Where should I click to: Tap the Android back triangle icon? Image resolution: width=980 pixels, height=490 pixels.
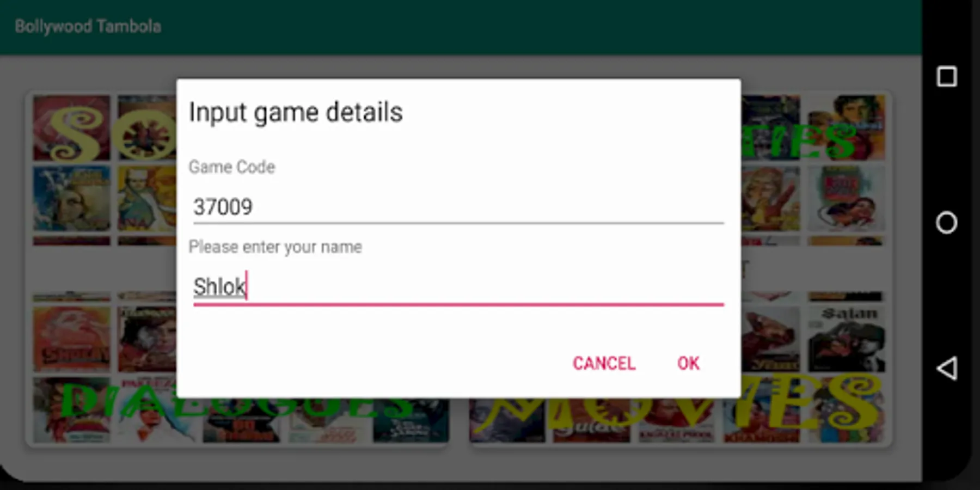click(x=947, y=369)
